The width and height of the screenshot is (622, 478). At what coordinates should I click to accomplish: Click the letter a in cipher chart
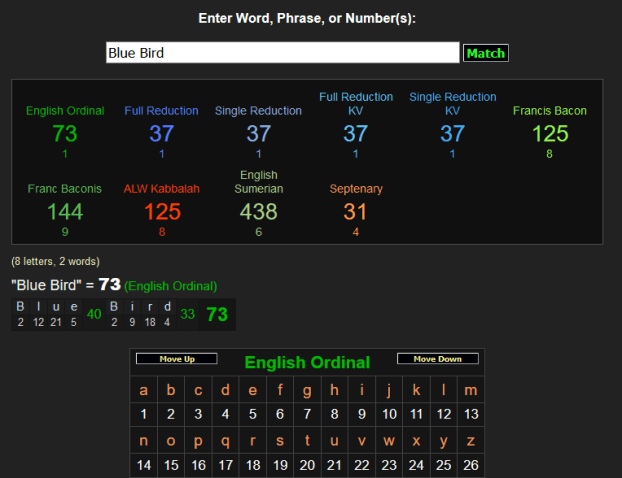pos(144,390)
